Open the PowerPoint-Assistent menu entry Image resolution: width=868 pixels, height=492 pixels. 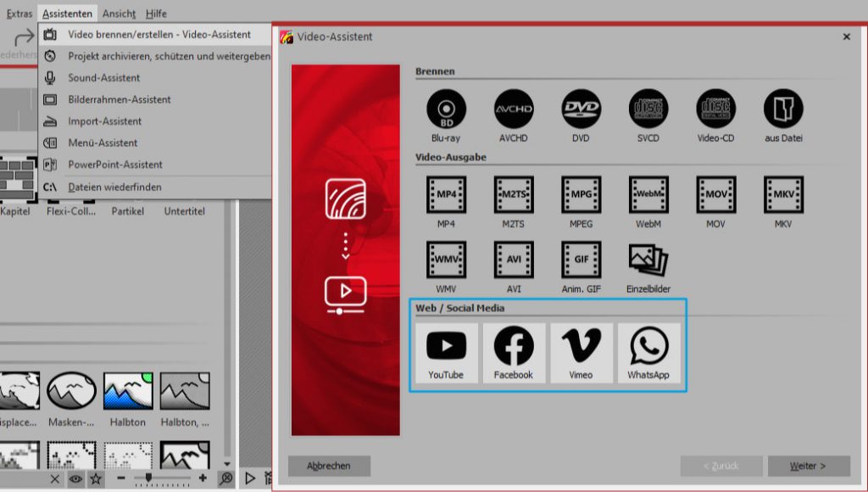(115, 165)
